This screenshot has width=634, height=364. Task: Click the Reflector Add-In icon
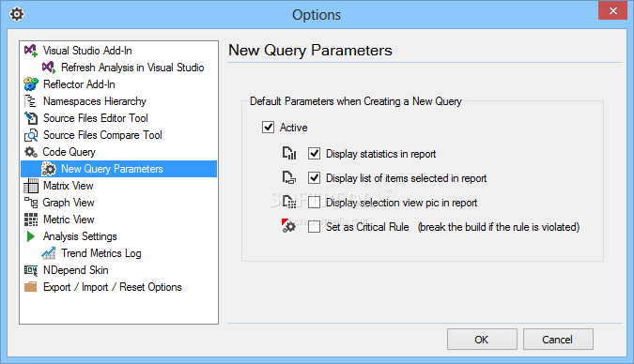(31, 84)
